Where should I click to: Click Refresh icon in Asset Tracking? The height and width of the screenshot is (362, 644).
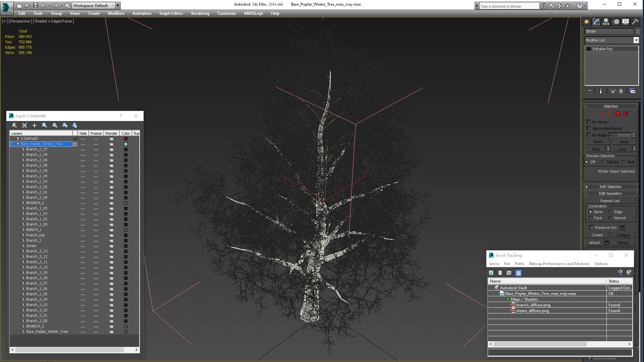click(x=491, y=273)
